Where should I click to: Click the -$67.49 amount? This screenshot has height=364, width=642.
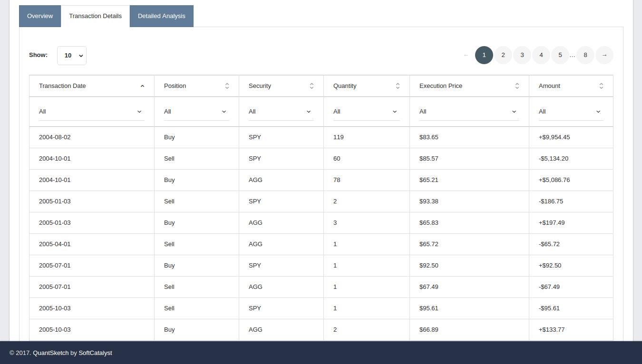[549, 287]
